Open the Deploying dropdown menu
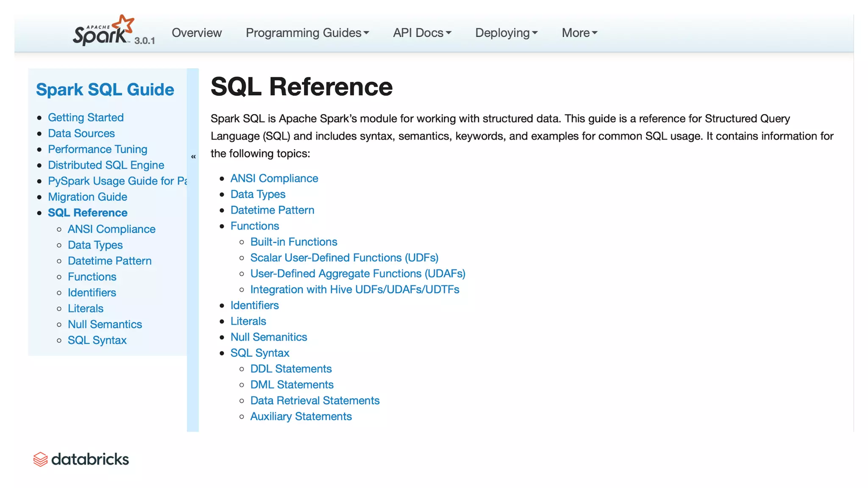The image size is (868, 488). pyautogui.click(x=506, y=33)
